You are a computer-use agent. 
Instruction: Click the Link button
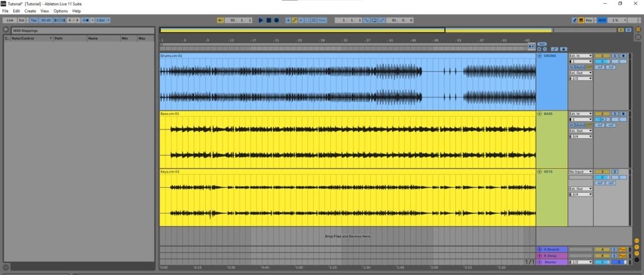point(10,20)
